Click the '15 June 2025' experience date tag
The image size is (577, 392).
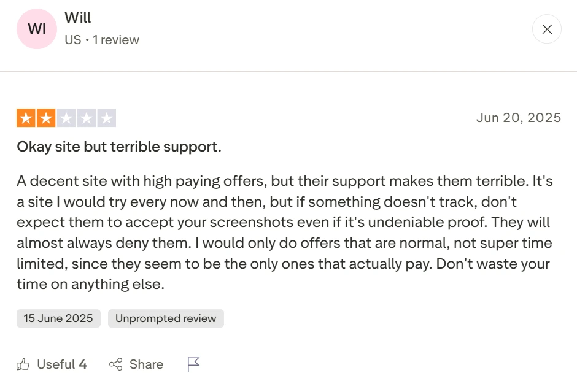click(58, 318)
